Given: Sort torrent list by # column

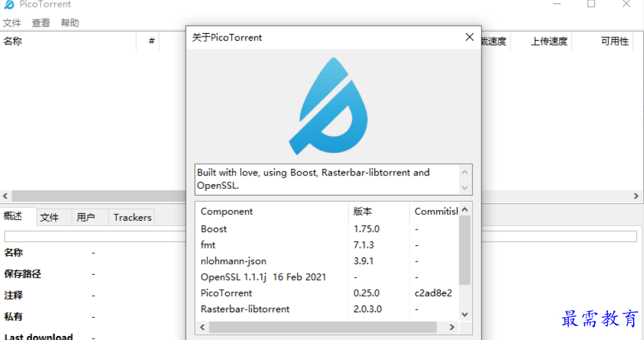Looking at the screenshot, I should click(x=148, y=41).
